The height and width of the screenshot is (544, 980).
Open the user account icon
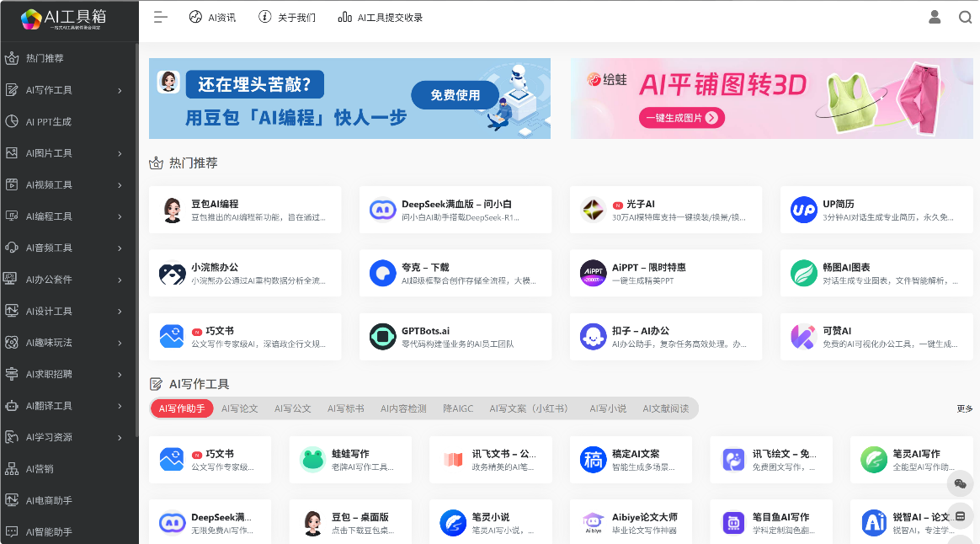[935, 18]
